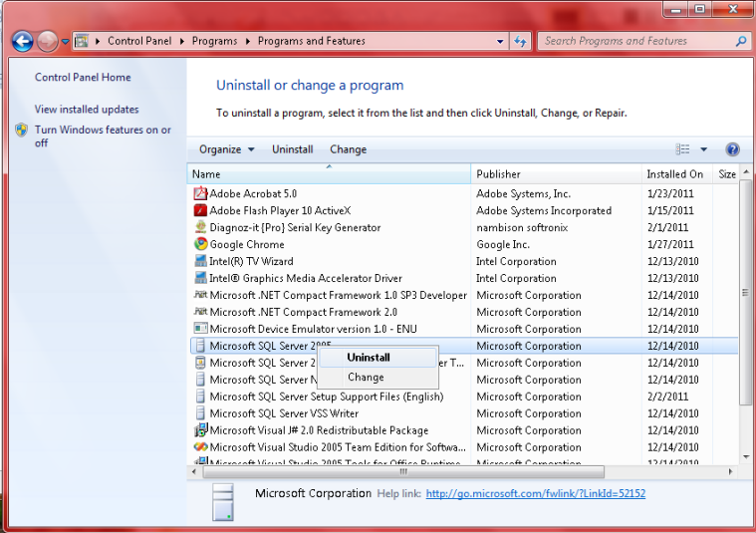Click the Intel(R) TV Wizard icon
Image resolution: width=756 pixels, height=533 pixels.
pyautogui.click(x=200, y=261)
